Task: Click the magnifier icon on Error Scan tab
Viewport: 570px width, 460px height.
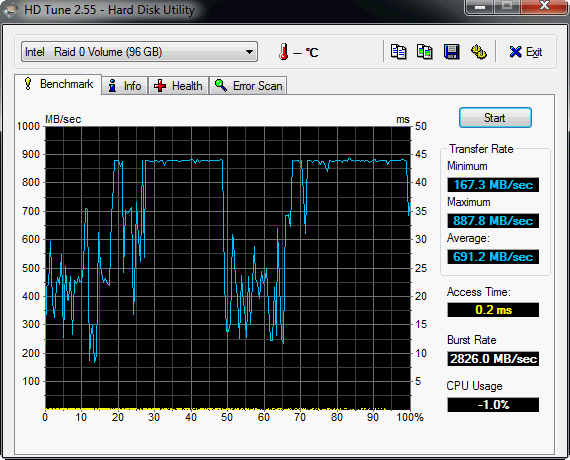Action: (x=221, y=85)
